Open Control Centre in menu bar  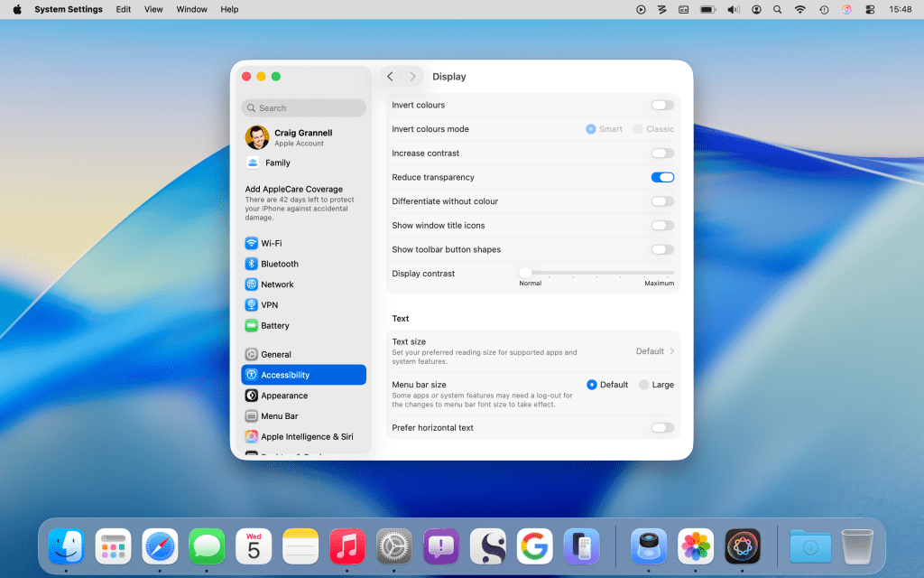pos(870,9)
